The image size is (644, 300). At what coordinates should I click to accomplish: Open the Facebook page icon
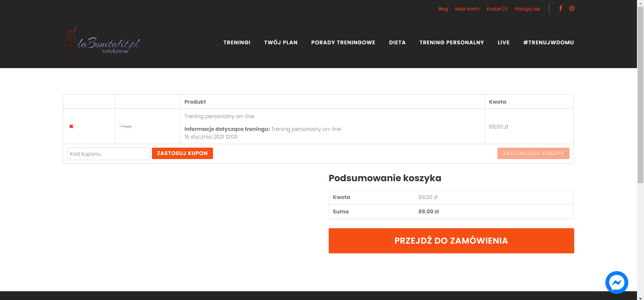coord(560,8)
